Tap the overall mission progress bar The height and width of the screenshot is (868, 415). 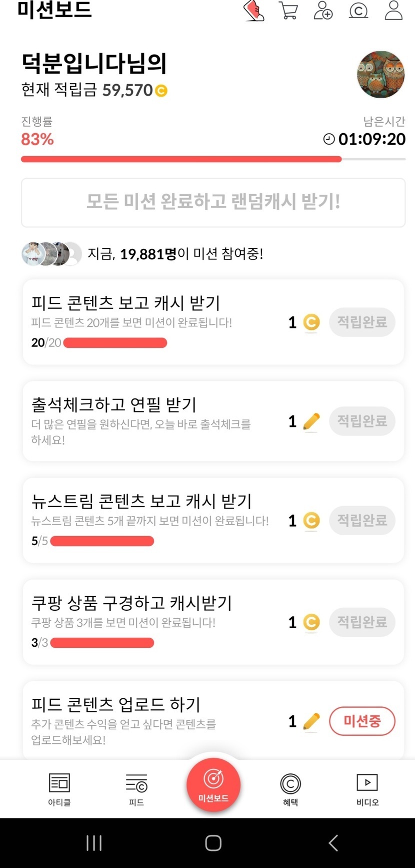[213, 159]
